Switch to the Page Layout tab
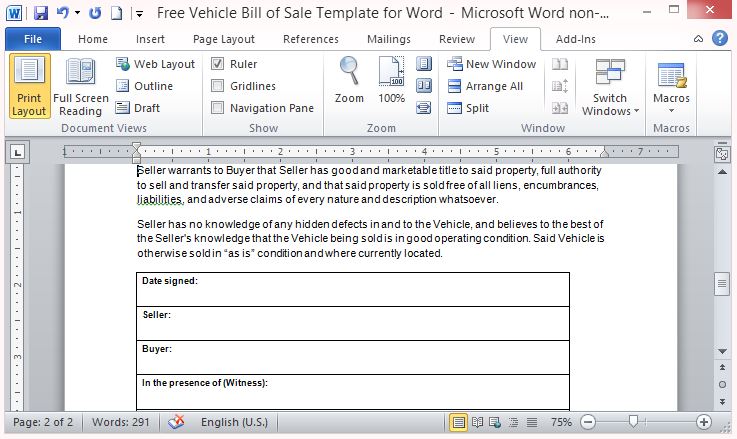The height and width of the screenshot is (439, 737). 223,39
